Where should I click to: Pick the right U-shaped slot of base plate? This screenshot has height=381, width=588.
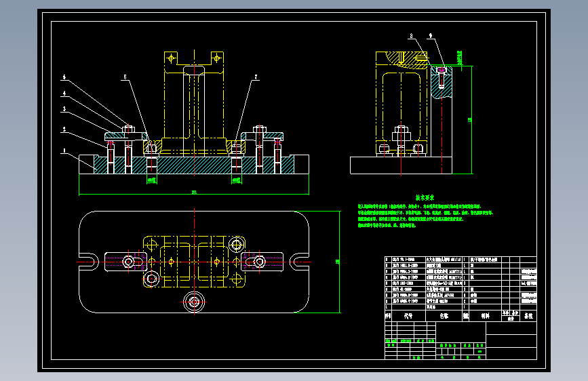(300, 262)
